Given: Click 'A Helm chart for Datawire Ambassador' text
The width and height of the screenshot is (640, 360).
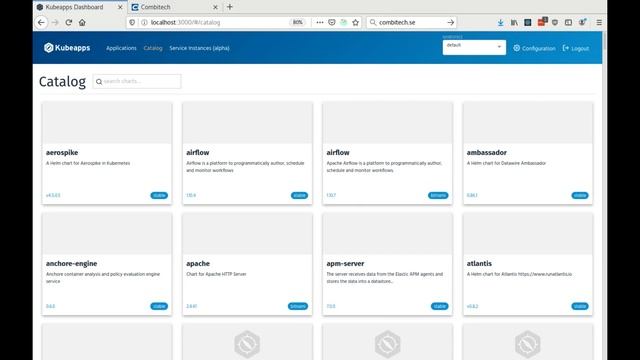Looking at the screenshot, I should (x=506, y=163).
